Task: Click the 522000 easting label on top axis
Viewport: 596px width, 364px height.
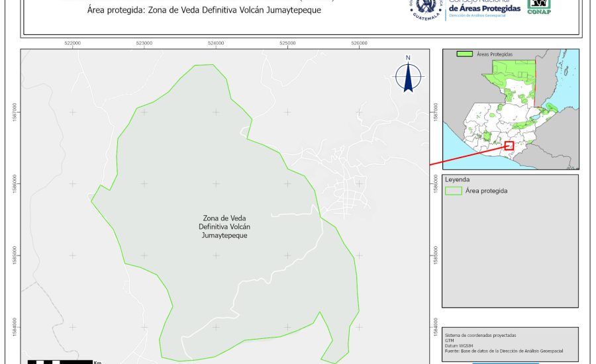Action: pos(72,43)
